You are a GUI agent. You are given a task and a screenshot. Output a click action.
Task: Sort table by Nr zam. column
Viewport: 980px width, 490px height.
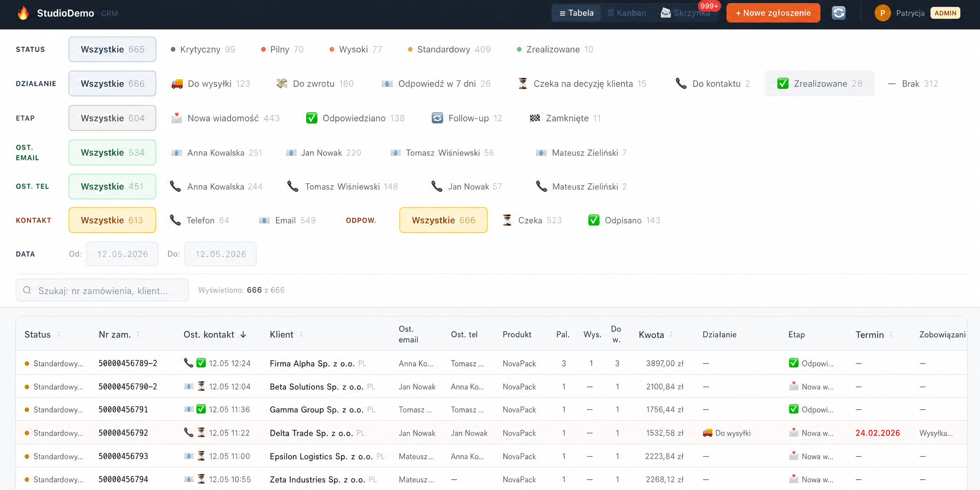[x=119, y=334]
